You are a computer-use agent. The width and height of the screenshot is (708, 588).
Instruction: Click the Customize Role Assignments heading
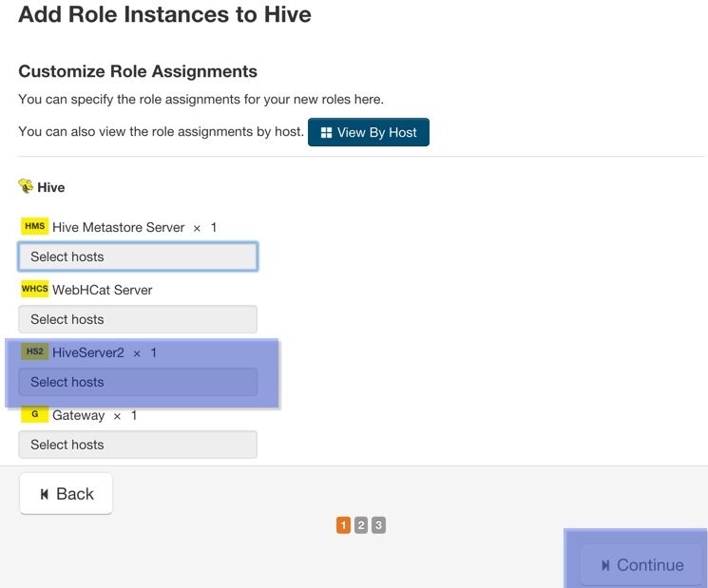click(x=138, y=71)
